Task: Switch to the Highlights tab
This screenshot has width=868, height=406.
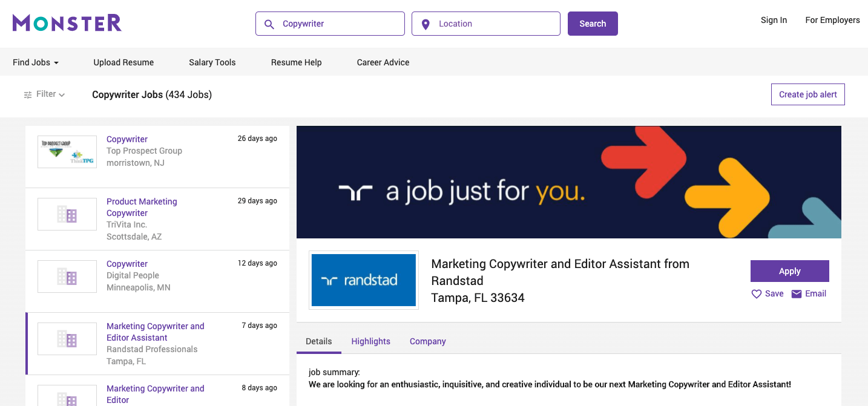Action: tap(371, 341)
